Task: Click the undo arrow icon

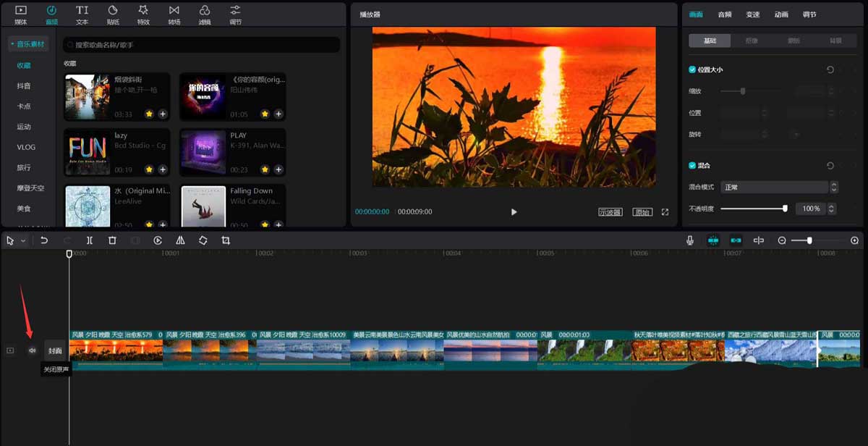Action: tap(44, 240)
